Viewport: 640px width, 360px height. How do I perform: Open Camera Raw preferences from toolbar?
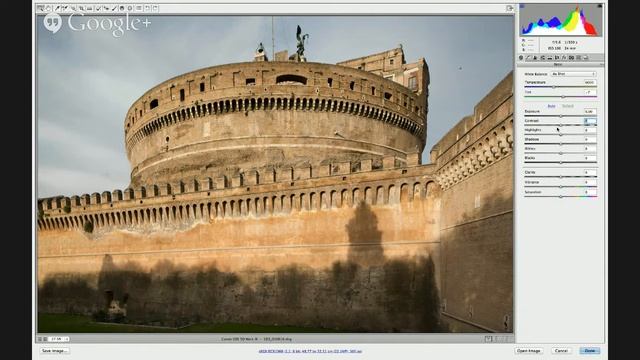point(138,8)
